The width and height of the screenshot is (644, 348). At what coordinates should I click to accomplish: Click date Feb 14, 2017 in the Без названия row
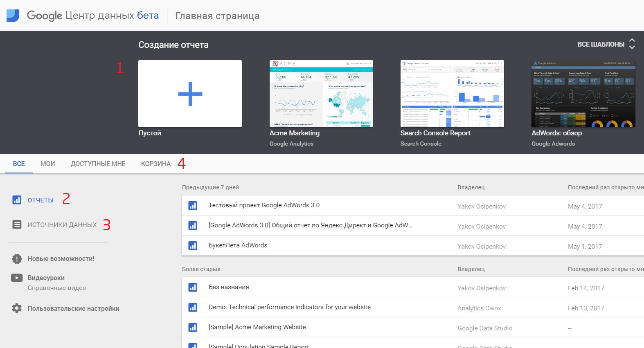(x=586, y=288)
